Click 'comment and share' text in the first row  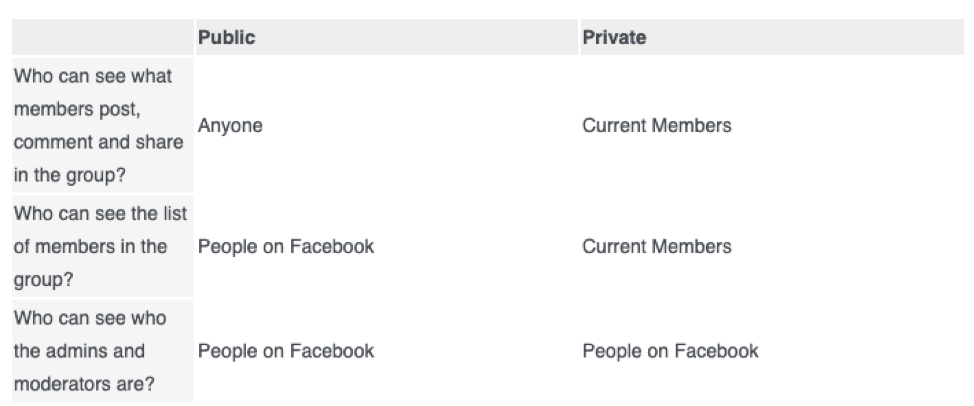click(98, 142)
